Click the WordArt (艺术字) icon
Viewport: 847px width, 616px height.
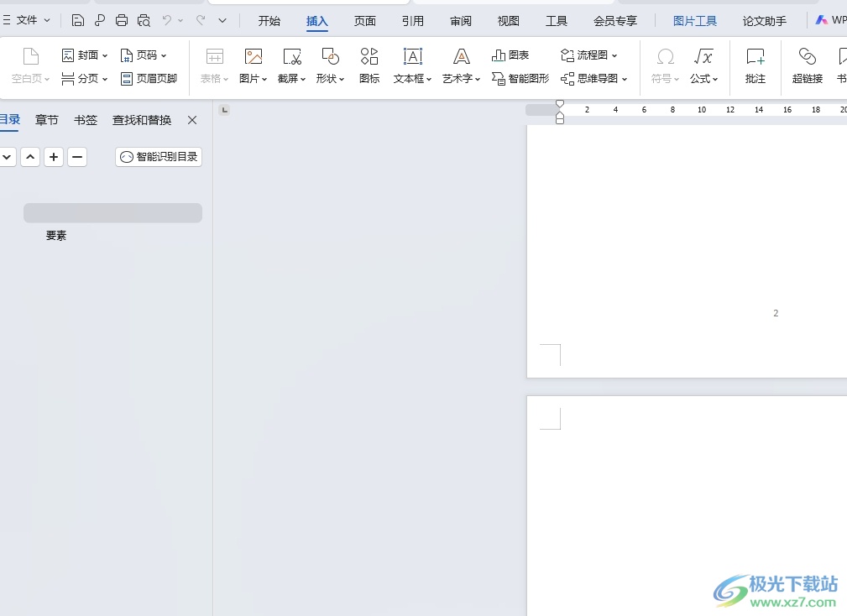462,57
